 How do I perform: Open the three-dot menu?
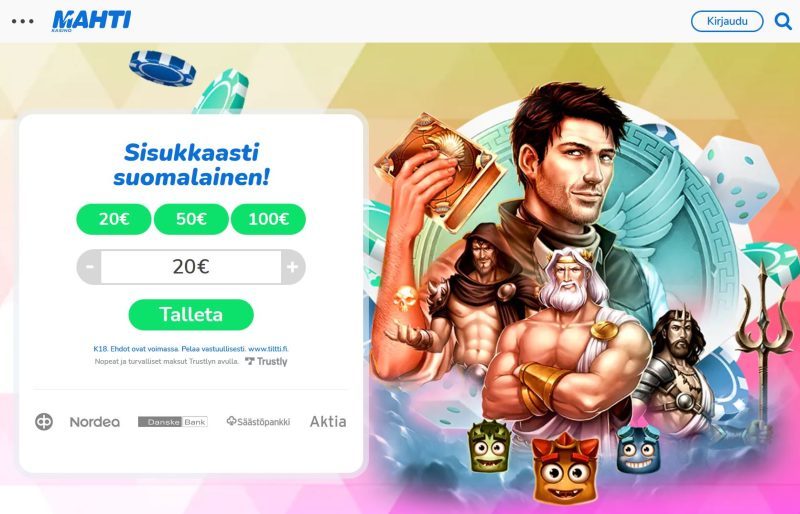pyautogui.click(x=22, y=21)
